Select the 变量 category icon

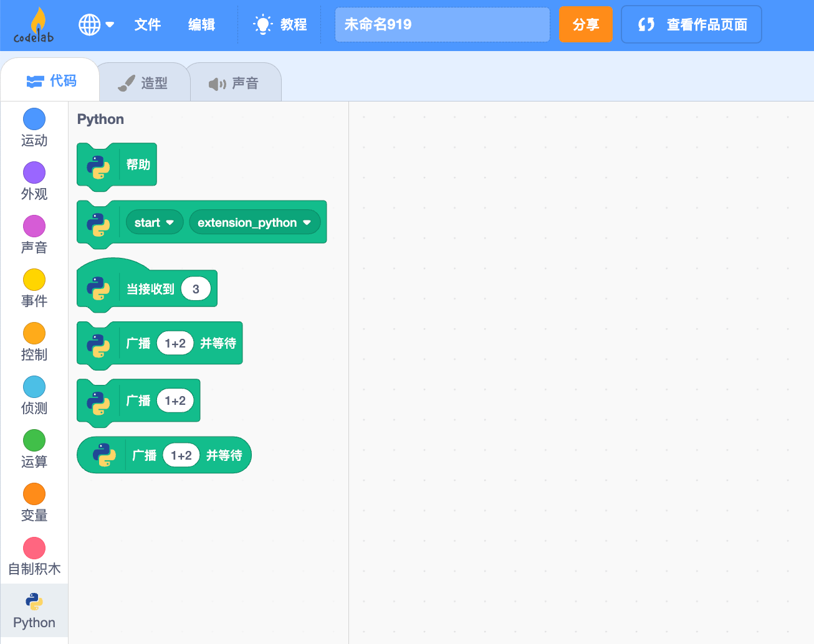click(34, 503)
